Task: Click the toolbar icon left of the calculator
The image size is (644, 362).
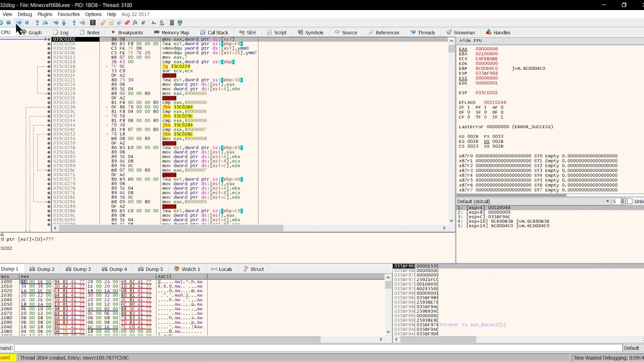Action: [162, 23]
